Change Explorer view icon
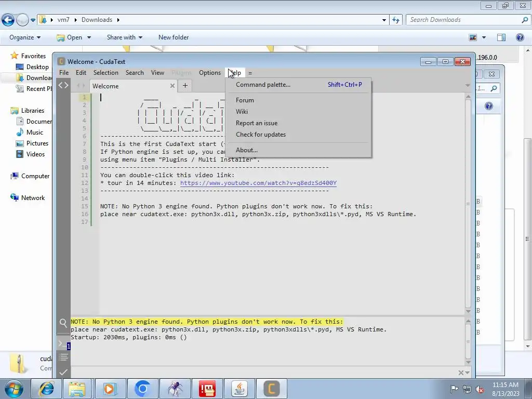This screenshot has height=399, width=532. pos(473,37)
